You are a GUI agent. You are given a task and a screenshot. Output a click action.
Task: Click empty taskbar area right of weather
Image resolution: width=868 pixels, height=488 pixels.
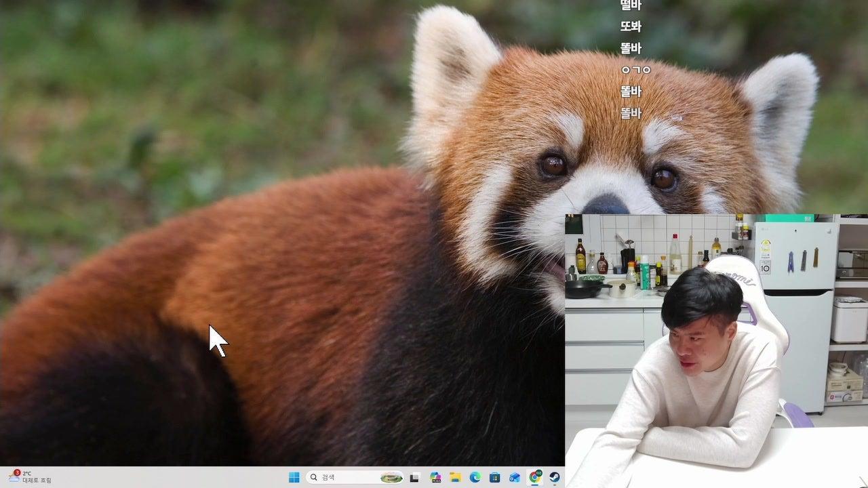coord(170,477)
